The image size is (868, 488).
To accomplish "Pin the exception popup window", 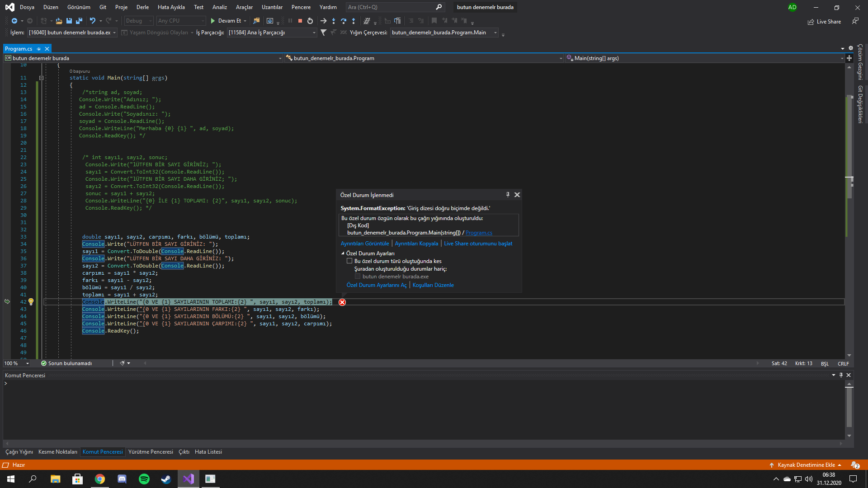I will [x=508, y=195].
